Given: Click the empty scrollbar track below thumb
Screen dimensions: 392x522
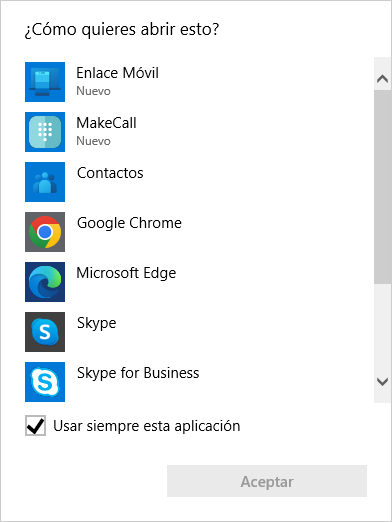Looking at the screenshot, I should click(382, 327).
